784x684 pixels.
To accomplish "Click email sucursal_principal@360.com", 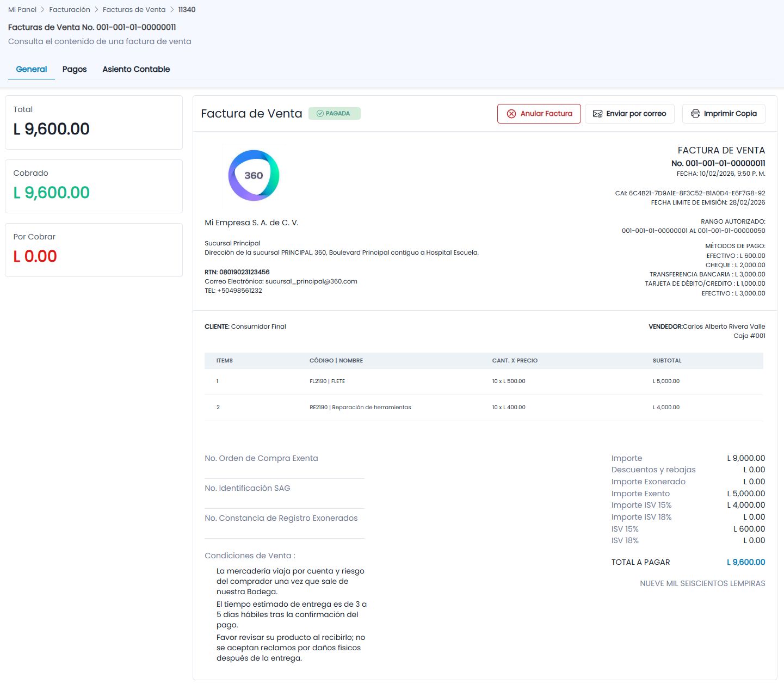I will tap(311, 281).
